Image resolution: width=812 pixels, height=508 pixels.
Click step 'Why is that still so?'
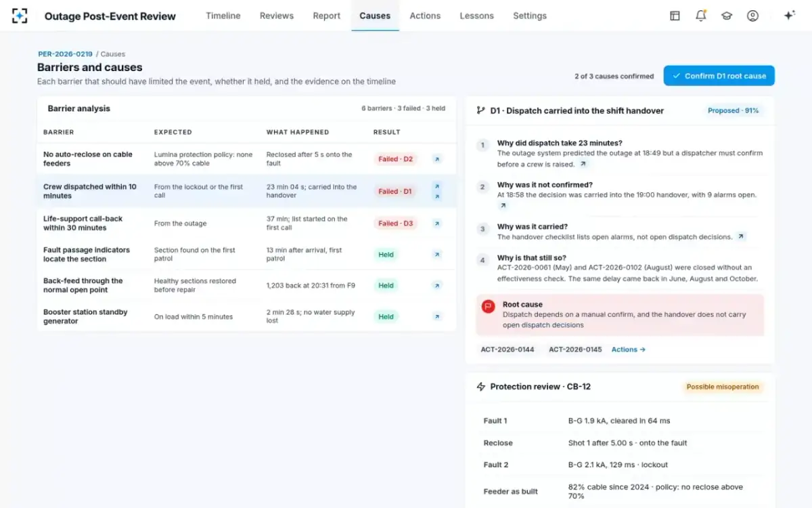pyautogui.click(x=532, y=257)
